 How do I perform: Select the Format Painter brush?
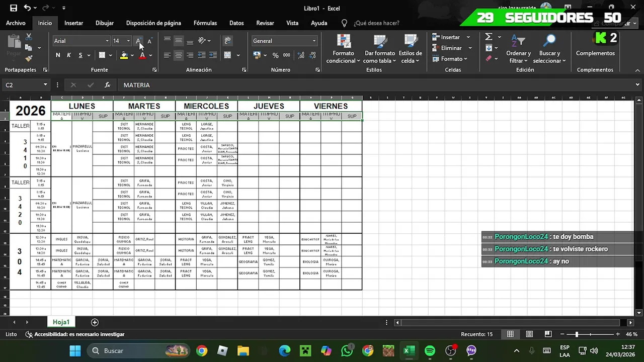click(x=29, y=59)
